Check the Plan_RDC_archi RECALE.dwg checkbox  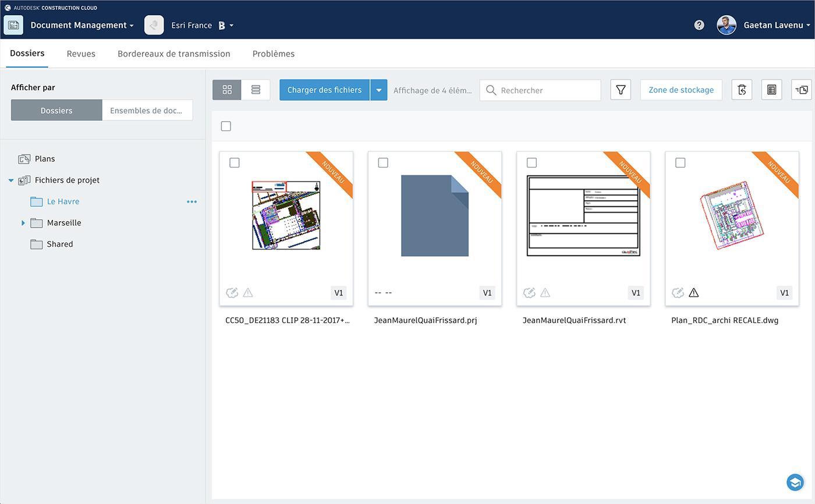(680, 163)
